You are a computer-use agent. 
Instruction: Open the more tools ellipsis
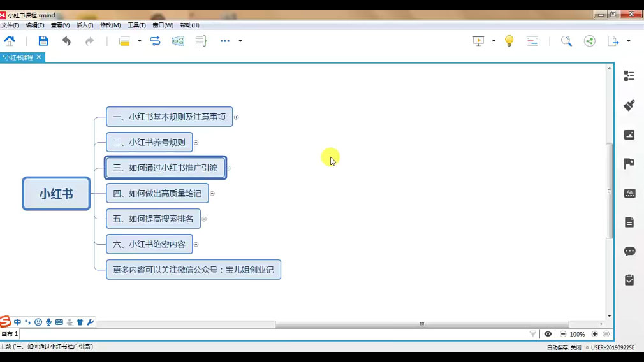click(x=224, y=41)
